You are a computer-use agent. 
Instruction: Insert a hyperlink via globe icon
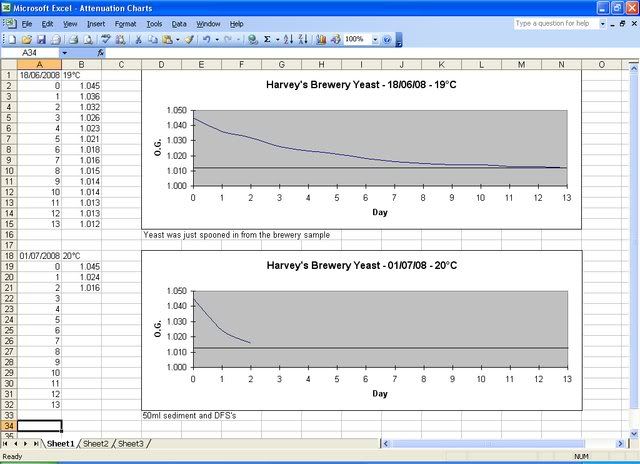tap(253, 40)
